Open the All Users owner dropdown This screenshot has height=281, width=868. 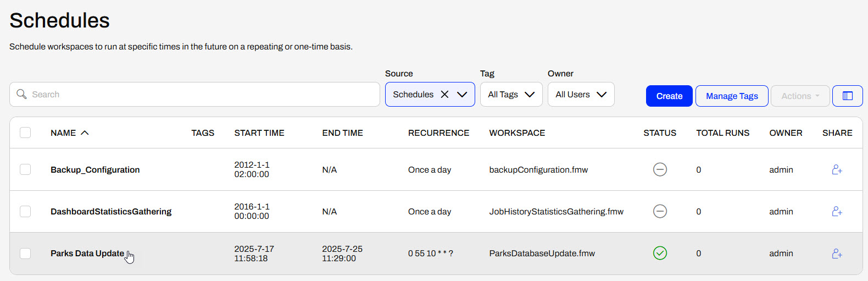click(581, 95)
